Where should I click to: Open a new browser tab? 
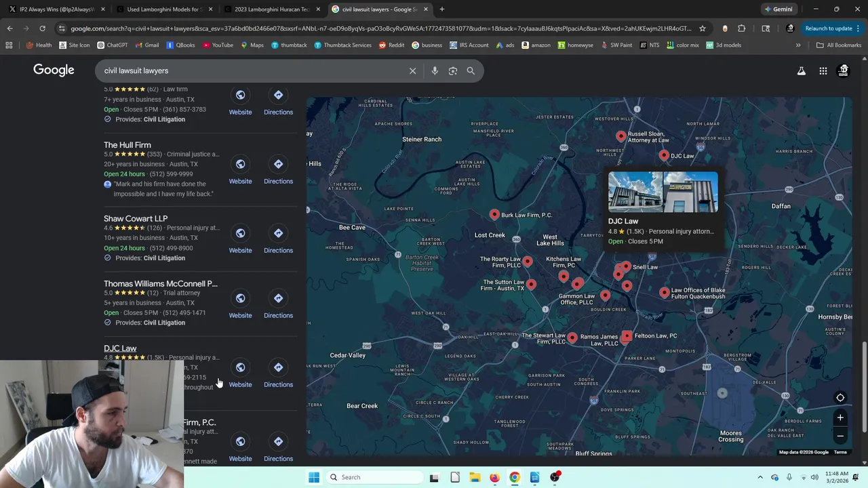pyautogui.click(x=441, y=9)
